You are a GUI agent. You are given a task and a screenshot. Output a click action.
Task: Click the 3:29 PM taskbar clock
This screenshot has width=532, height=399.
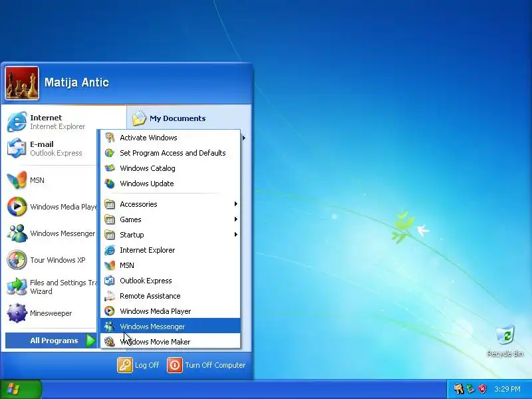[507, 389]
